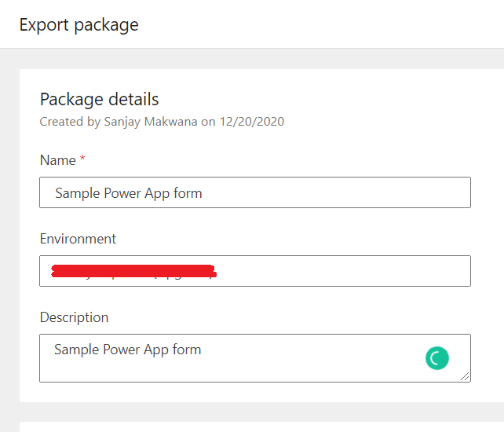Image resolution: width=504 pixels, height=432 pixels.
Task: Click the Name field label
Action: 57,160
